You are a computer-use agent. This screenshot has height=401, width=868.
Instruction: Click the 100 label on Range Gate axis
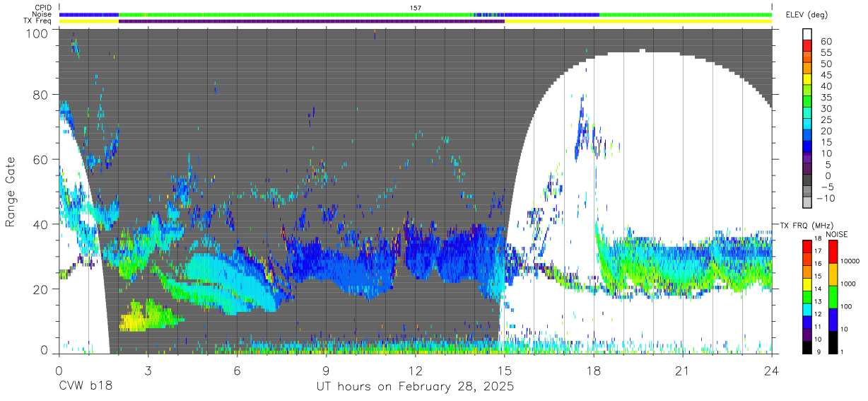(38, 33)
